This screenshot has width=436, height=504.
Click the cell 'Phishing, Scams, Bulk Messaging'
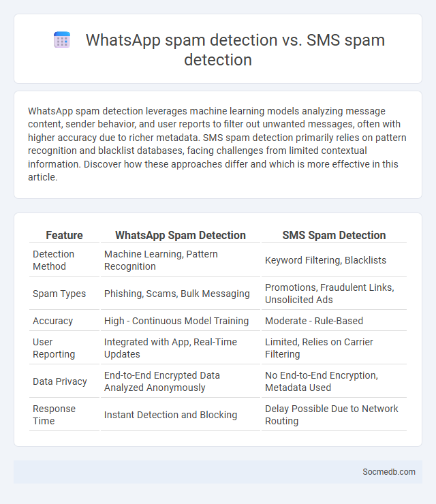pyautogui.click(x=181, y=294)
